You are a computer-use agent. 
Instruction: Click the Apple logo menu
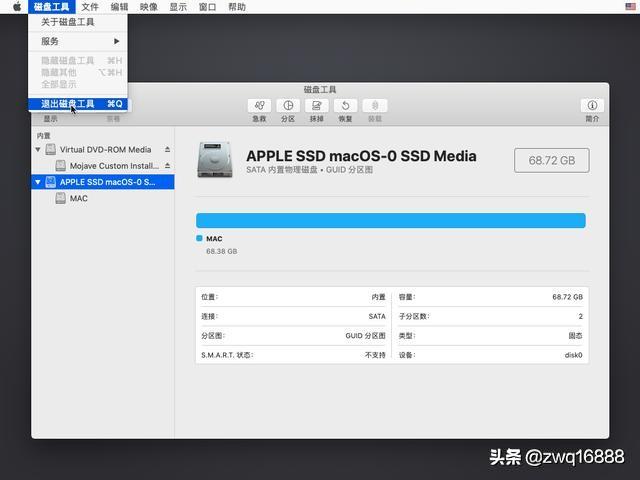[x=17, y=7]
